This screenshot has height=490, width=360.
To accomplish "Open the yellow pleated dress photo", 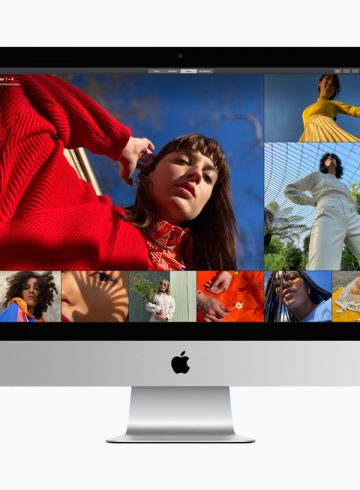I will click(312, 108).
